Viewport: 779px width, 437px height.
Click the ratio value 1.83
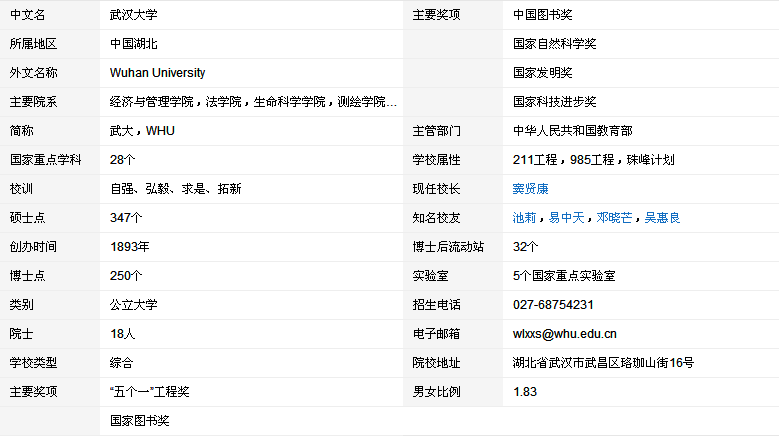[525, 392]
